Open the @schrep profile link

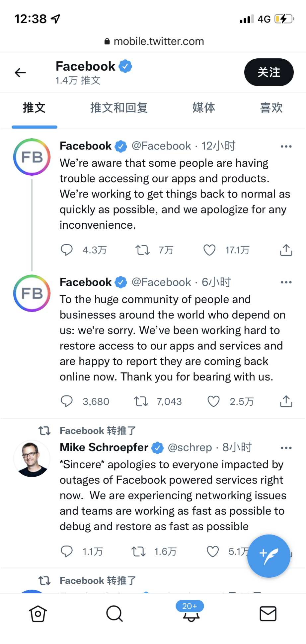pos(190,447)
